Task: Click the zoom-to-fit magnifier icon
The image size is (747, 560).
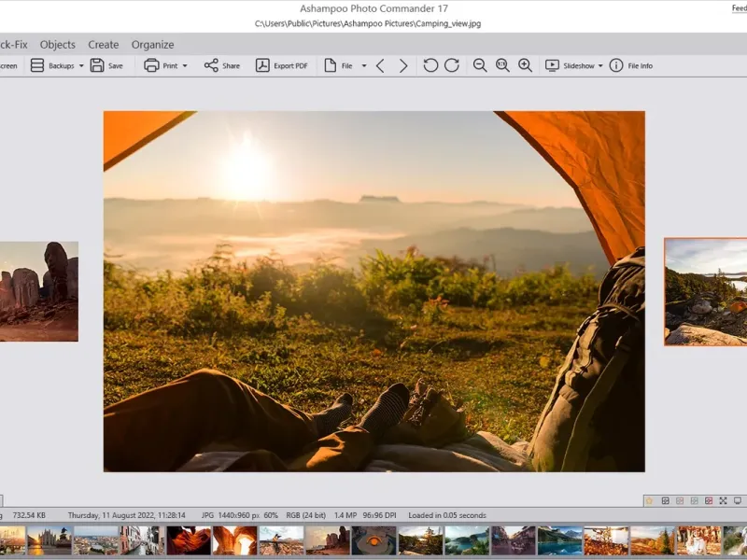Action: coord(502,65)
